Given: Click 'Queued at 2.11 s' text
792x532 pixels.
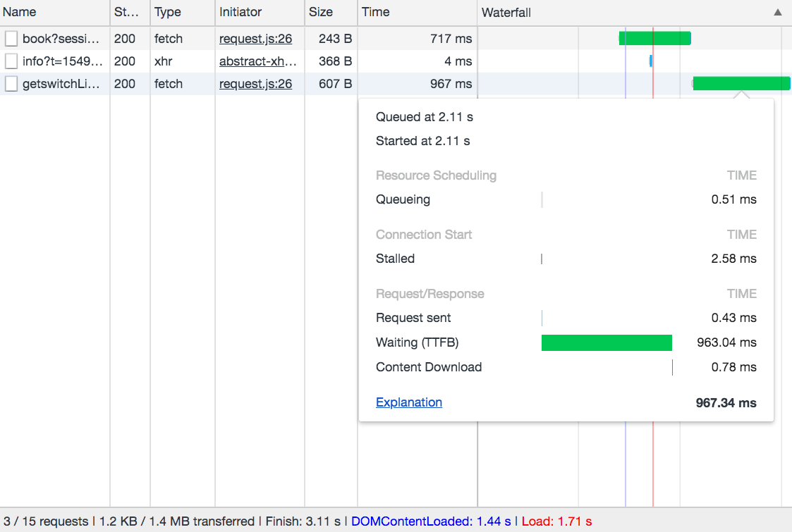Looking at the screenshot, I should 425,117.
